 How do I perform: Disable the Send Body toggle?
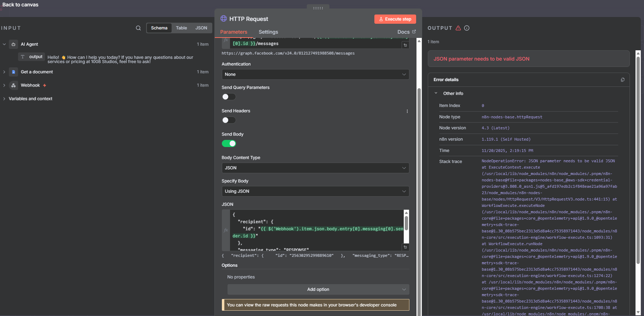[229, 143]
